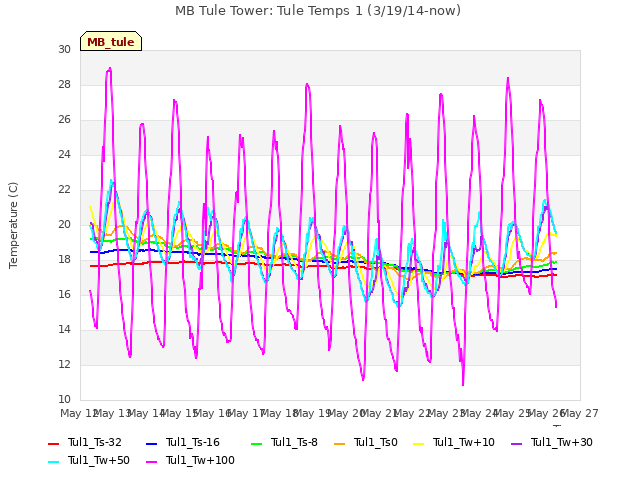Click the May 13 x-axis date label
This screenshot has height=480, width=640.
pyautogui.click(x=113, y=413)
